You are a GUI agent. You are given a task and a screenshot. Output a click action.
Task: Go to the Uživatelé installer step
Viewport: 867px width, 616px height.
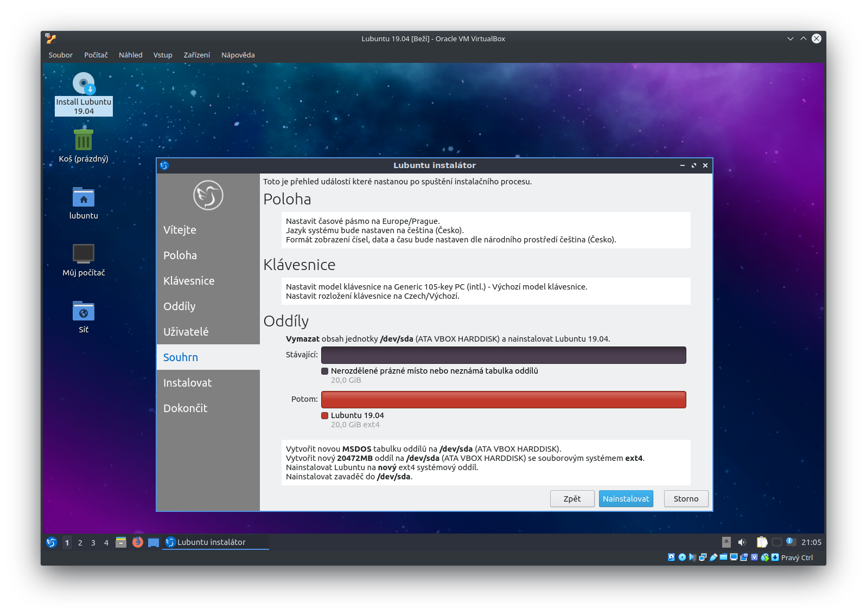click(208, 332)
